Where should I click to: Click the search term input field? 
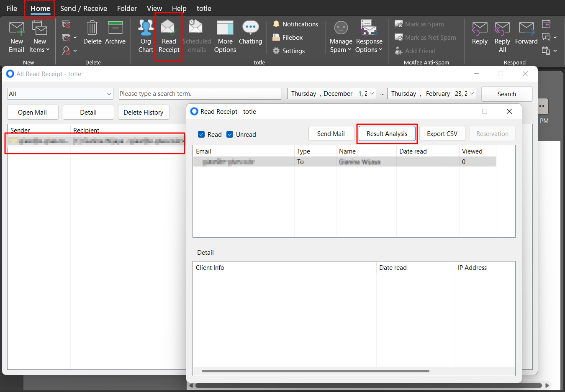pyautogui.click(x=200, y=94)
